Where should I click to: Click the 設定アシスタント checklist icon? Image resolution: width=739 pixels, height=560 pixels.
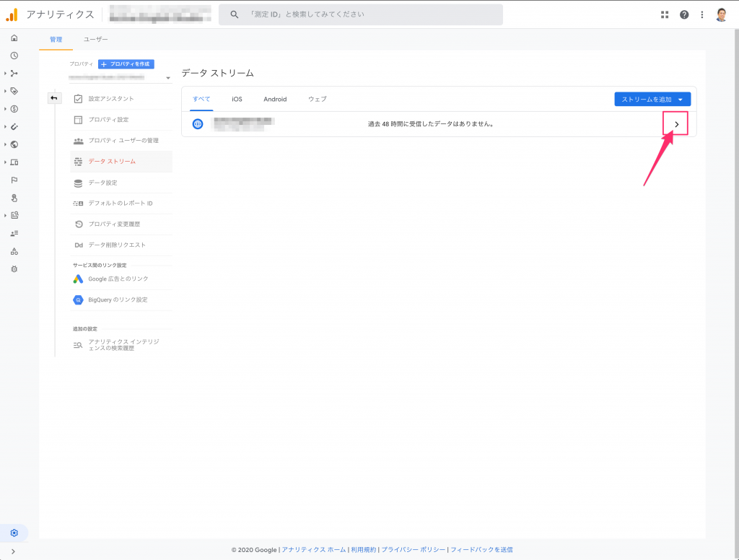pos(78,99)
